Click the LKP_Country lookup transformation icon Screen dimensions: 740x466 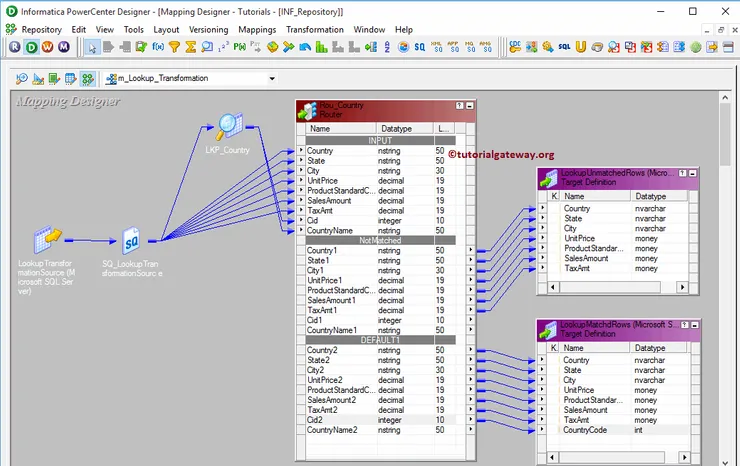[230, 127]
